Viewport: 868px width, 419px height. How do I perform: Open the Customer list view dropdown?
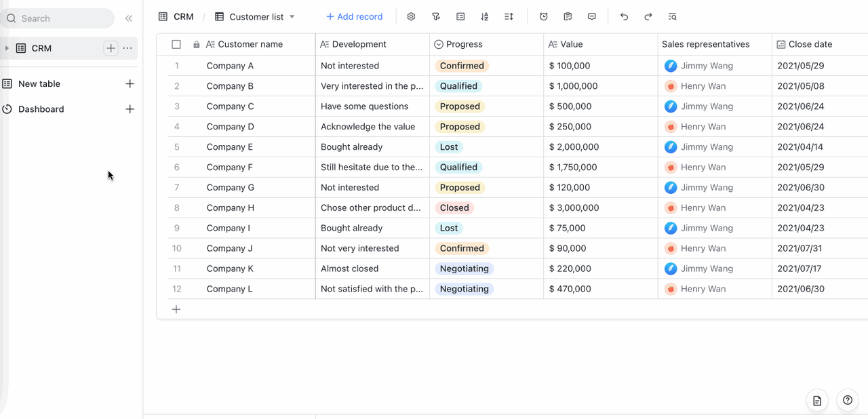(x=292, y=17)
